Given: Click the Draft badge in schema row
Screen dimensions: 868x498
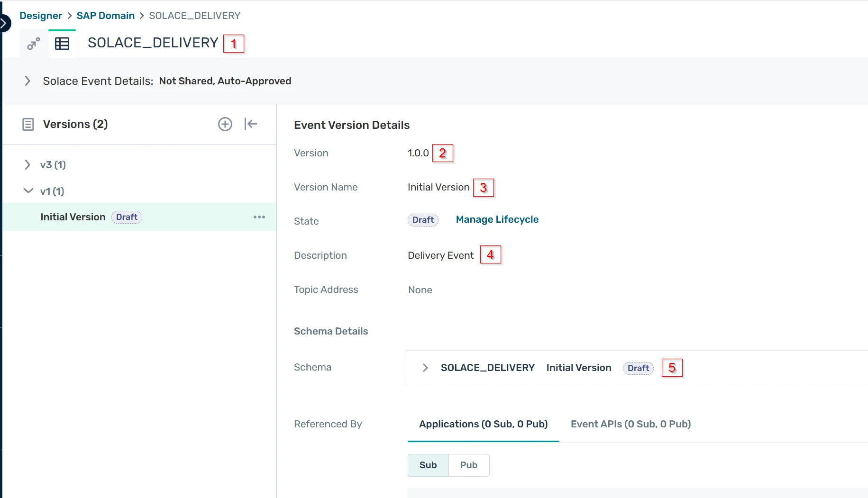Looking at the screenshot, I should (x=638, y=368).
